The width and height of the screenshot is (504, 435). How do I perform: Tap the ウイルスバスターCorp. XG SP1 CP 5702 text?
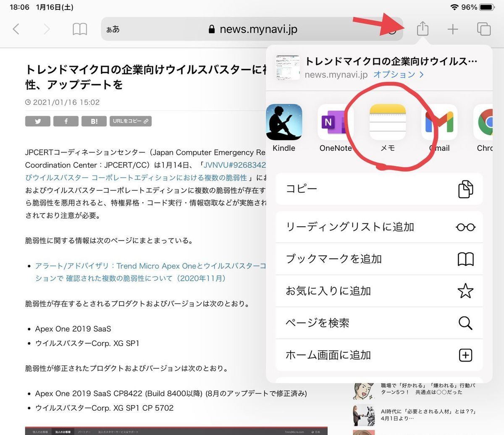[x=104, y=408]
